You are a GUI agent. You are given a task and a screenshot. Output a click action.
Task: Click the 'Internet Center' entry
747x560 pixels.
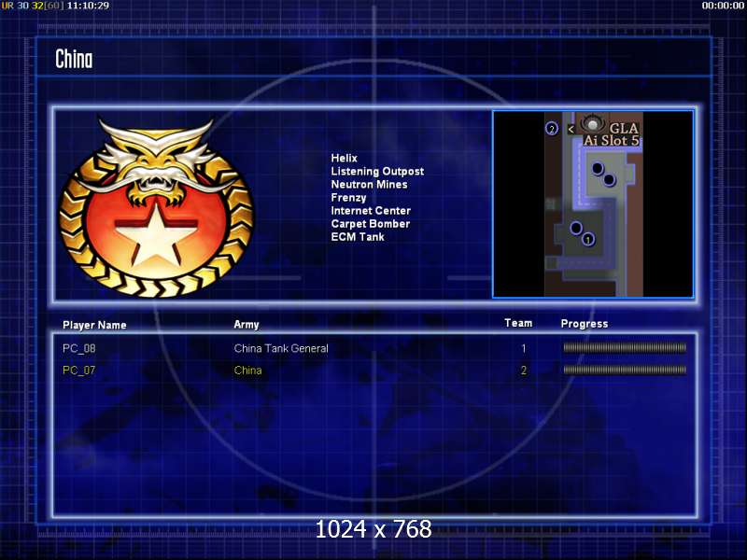coord(371,211)
